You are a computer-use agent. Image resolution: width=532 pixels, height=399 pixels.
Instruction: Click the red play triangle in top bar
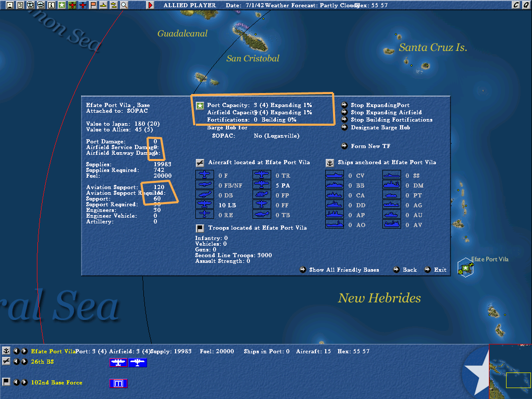(x=150, y=5)
